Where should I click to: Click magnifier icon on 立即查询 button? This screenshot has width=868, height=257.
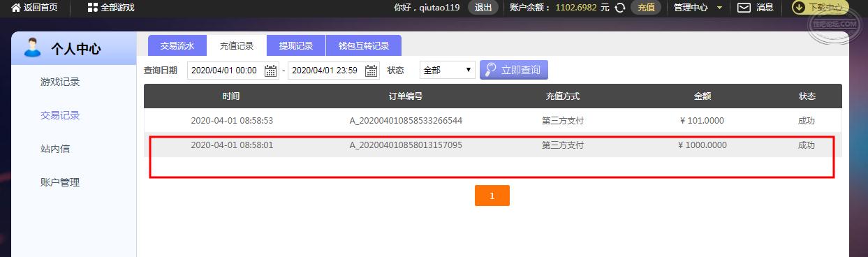[x=490, y=70]
